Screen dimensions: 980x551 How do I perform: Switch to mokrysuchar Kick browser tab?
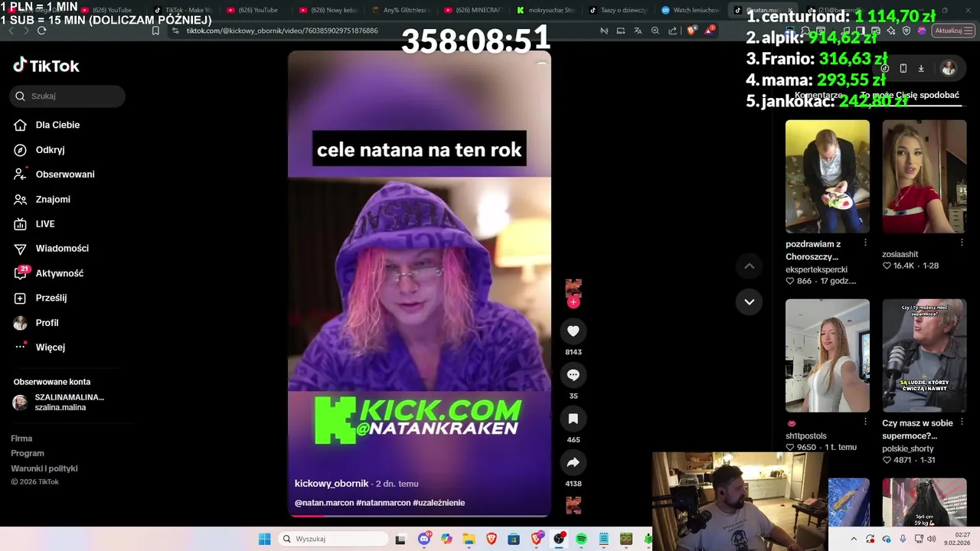tap(546, 10)
